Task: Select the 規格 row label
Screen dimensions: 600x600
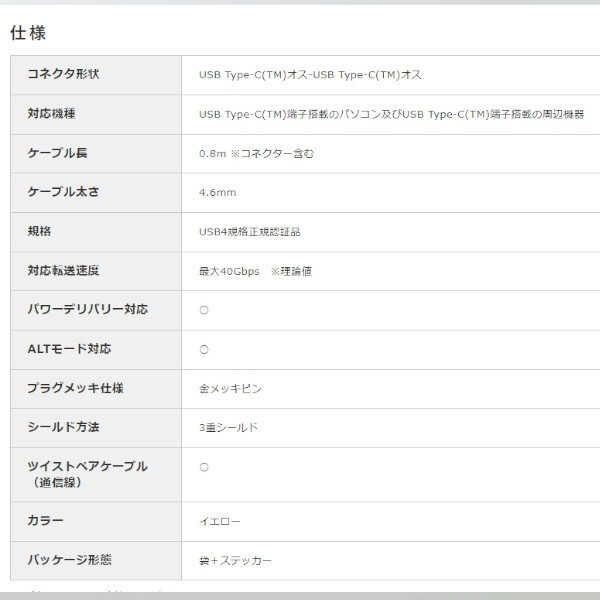Action: point(39,231)
